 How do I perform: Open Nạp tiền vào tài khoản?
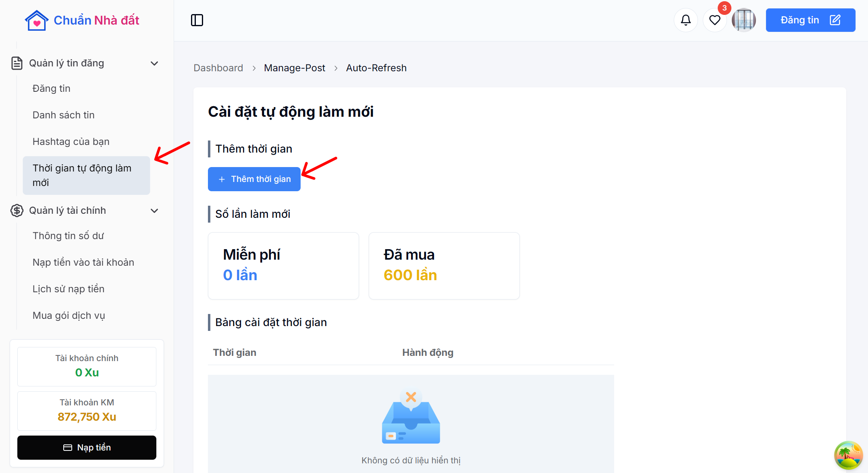coord(83,262)
